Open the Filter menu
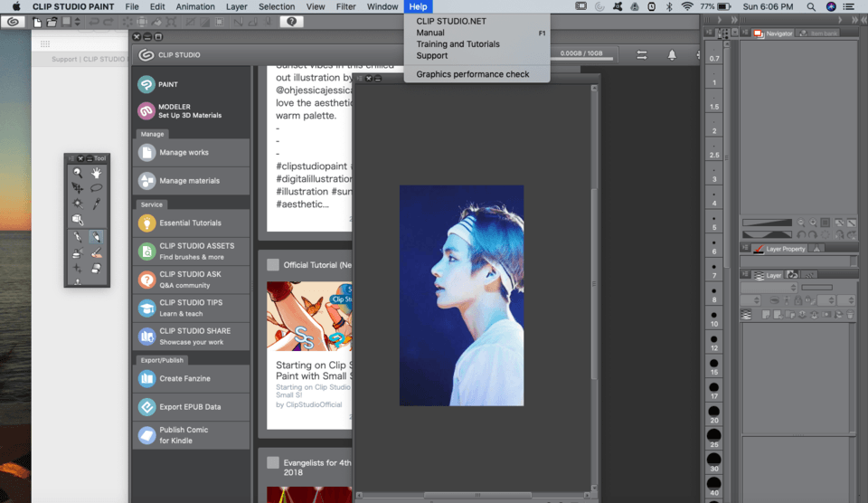The width and height of the screenshot is (868, 503). (x=345, y=6)
